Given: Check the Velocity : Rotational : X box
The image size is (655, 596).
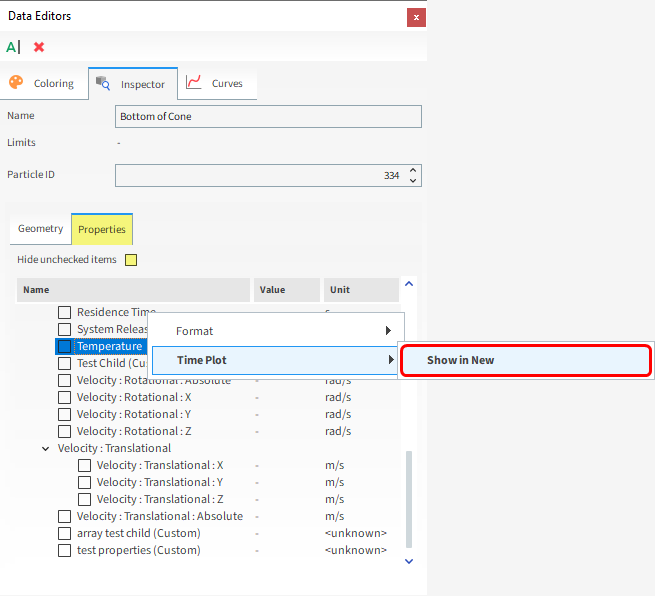Looking at the screenshot, I should point(65,397).
